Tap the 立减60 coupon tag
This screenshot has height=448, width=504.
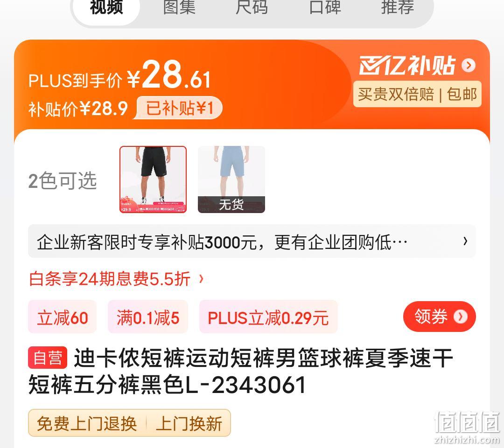pos(63,317)
